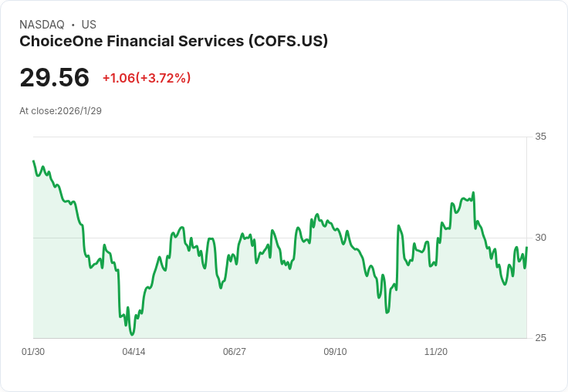This screenshot has width=568, height=392.
Task: Select the 11/20 x-axis date label
Action: 436,351
